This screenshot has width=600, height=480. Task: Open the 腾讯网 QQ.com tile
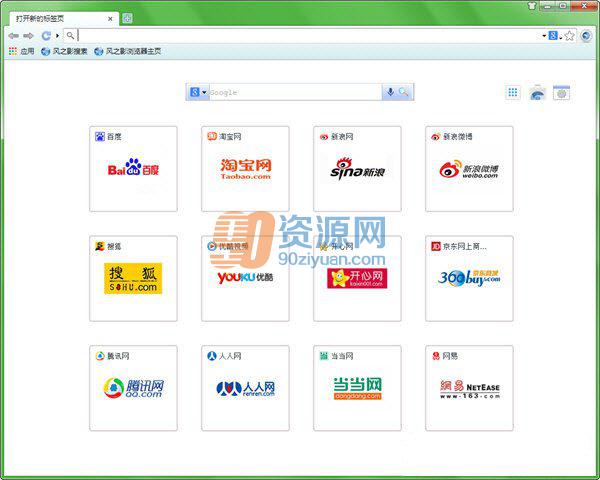(133, 388)
